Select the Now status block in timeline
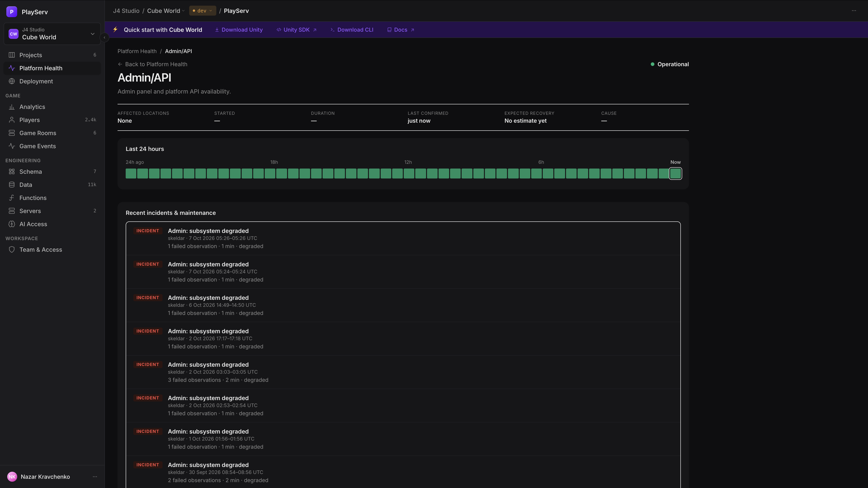The width and height of the screenshot is (868, 488). [x=675, y=174]
